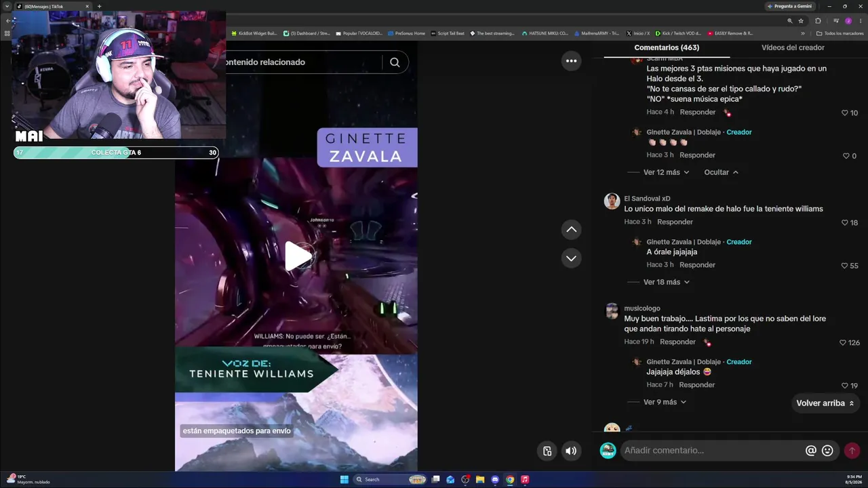868x488 pixels.
Task: Open the Windows Start menu
Action: pos(344,480)
